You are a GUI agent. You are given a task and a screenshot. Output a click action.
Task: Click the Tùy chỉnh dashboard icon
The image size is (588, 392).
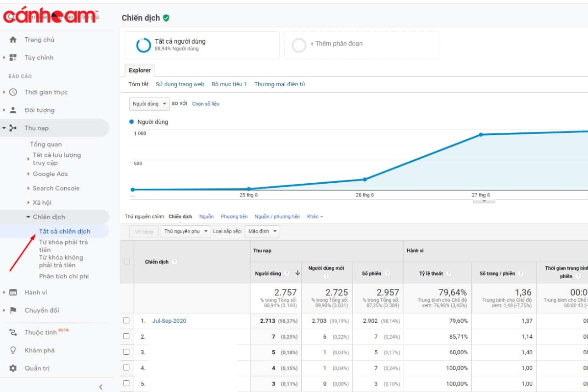[x=13, y=57]
